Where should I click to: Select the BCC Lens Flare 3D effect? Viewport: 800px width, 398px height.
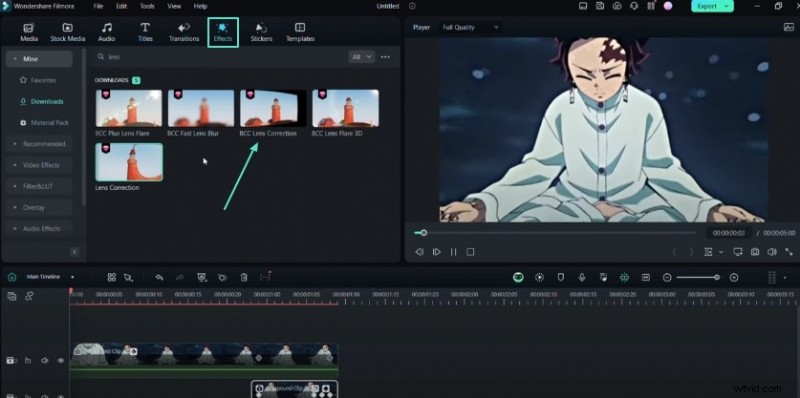(345, 108)
